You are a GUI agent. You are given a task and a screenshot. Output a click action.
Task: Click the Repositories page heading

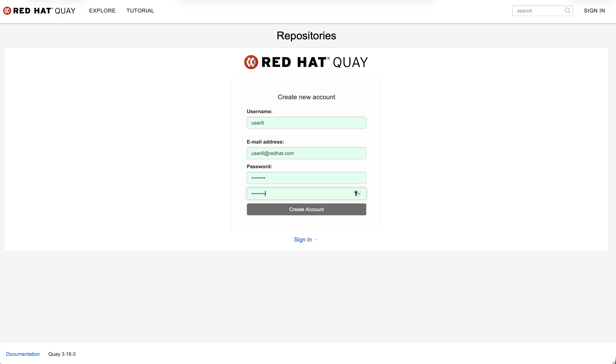tap(306, 36)
